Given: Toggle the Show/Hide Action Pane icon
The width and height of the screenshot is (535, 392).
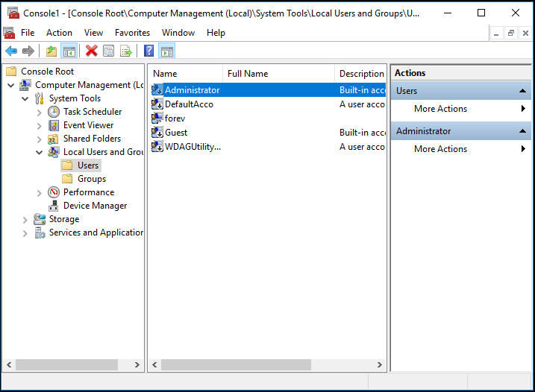Looking at the screenshot, I should 167,51.
